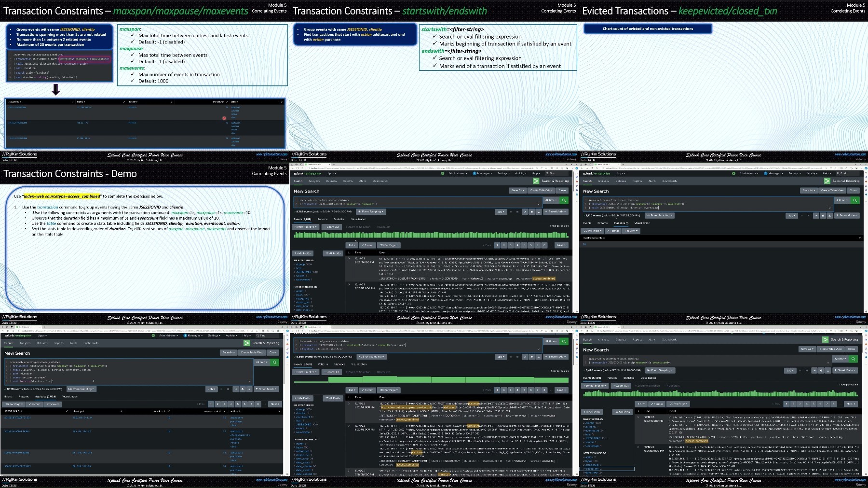
Task: Open List view dropdown in 8,788-events window
Action: click(x=352, y=245)
